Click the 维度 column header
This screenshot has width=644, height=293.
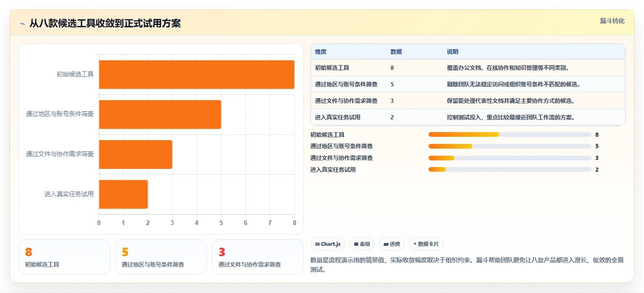[321, 51]
